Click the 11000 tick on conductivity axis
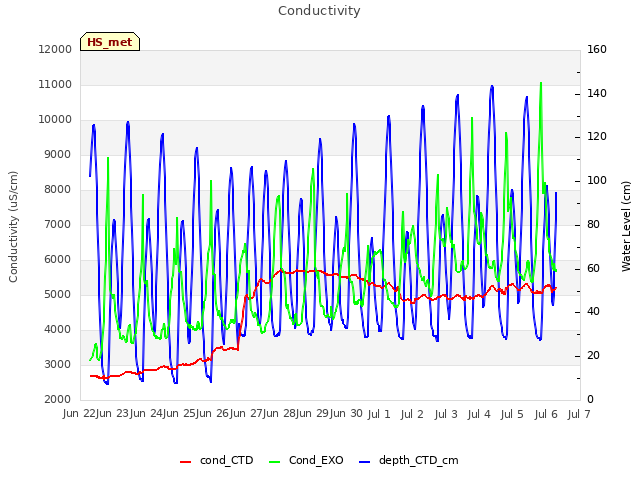Screen dimensions: 640x480 [x=55, y=84]
